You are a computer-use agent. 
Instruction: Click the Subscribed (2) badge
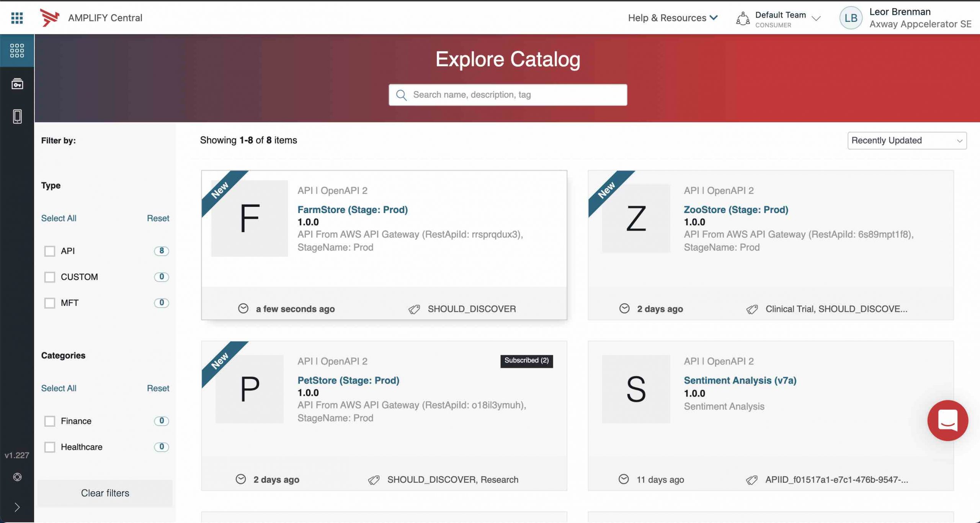coord(526,361)
